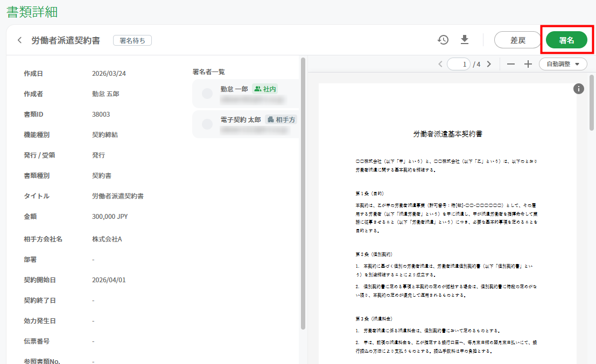Click the タイトル value 労働者派遣契約書

click(x=118, y=196)
